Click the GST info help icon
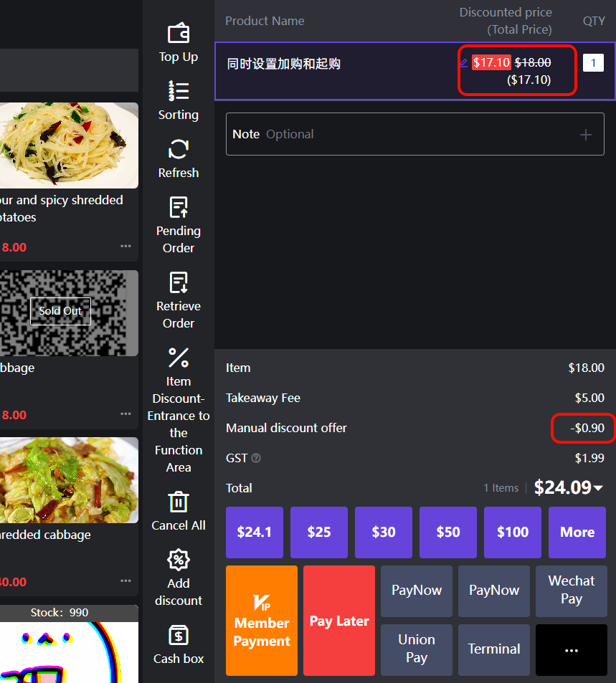 coord(256,458)
